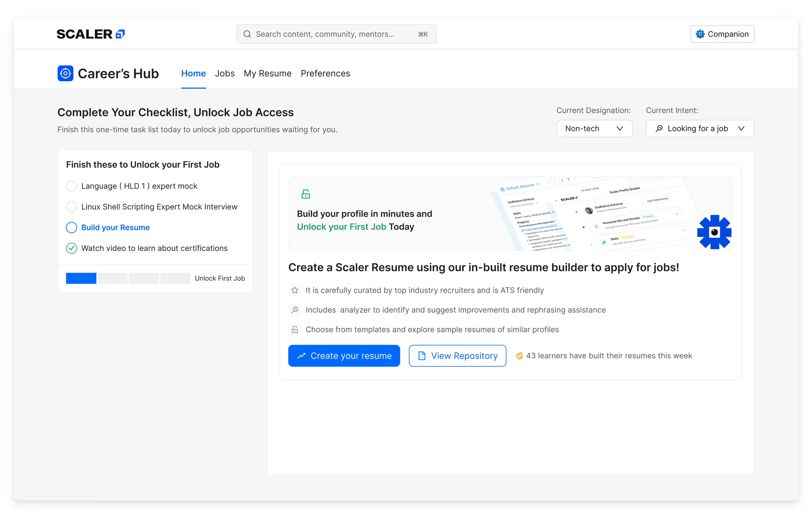Screen dimensions: 812x519
Task: Click the Unlock your First Job green text
Action: coord(341,226)
